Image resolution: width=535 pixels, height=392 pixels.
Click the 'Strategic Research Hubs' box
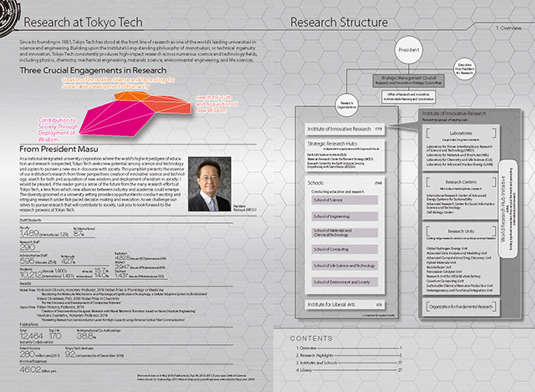[344, 155]
